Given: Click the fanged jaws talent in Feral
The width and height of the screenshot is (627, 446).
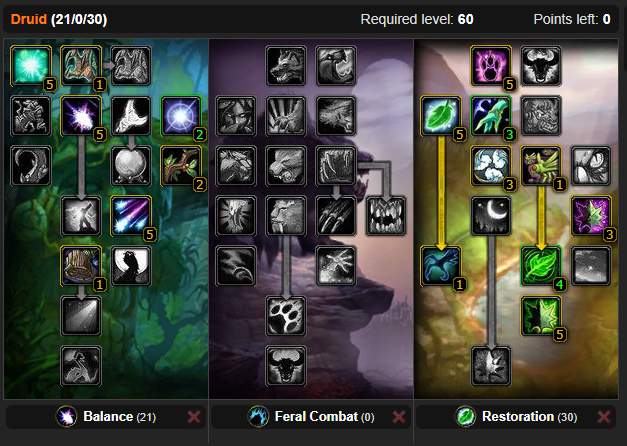Looking at the screenshot, I should 386,216.
